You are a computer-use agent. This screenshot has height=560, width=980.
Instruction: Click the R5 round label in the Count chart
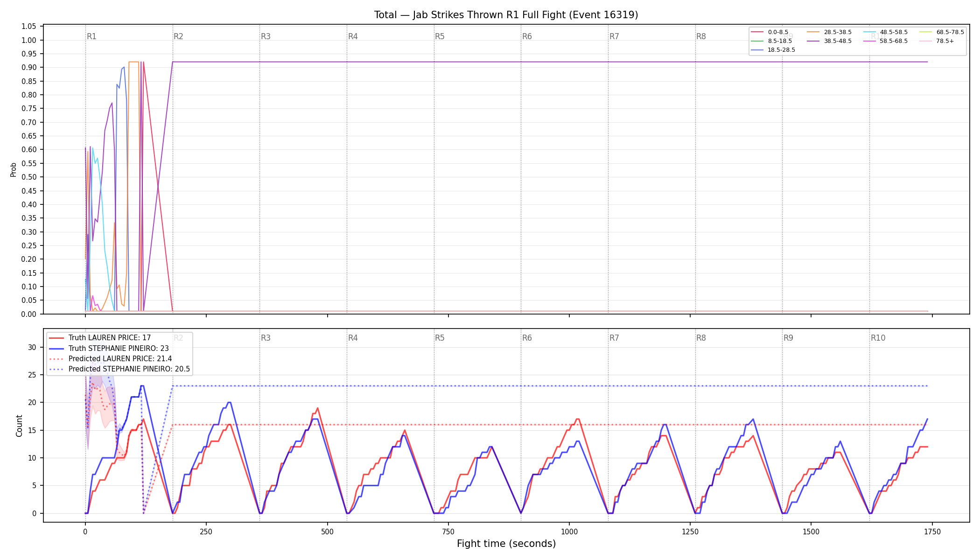(440, 338)
